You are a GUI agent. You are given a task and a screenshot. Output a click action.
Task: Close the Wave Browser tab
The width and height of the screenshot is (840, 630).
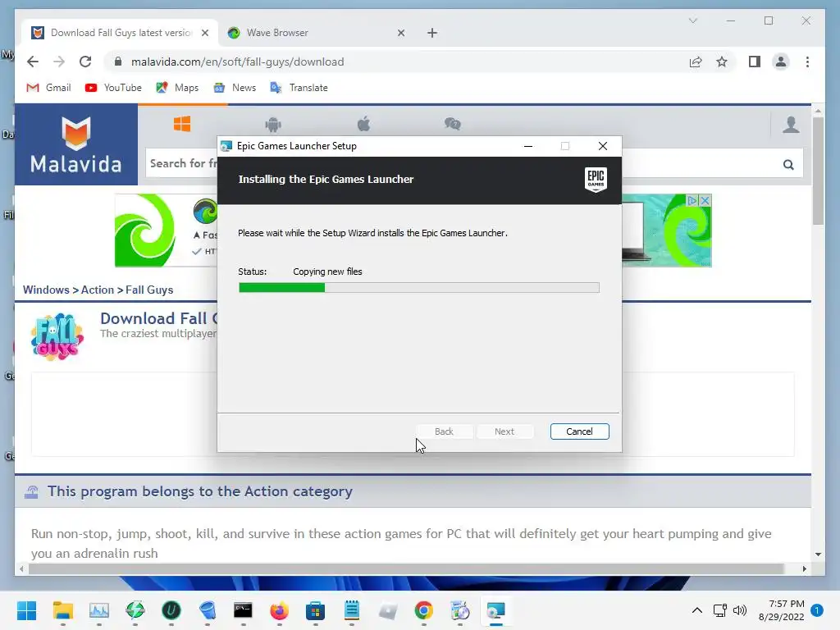point(400,33)
